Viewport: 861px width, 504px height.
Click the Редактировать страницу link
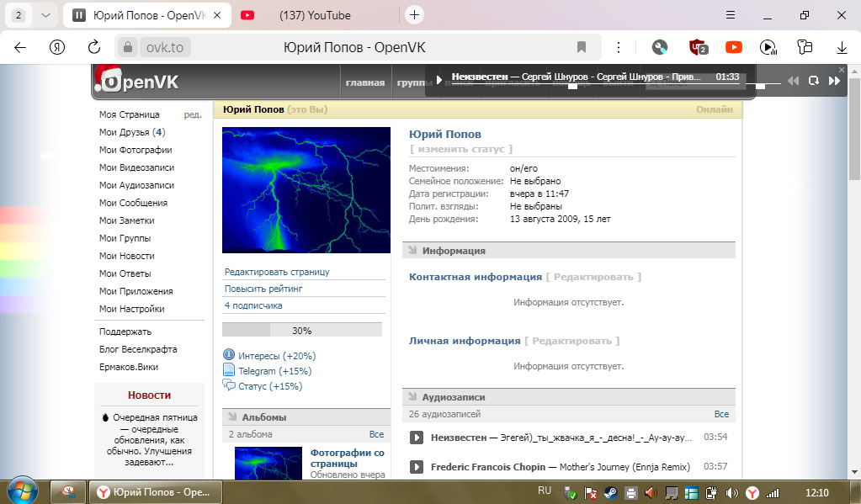(x=277, y=272)
